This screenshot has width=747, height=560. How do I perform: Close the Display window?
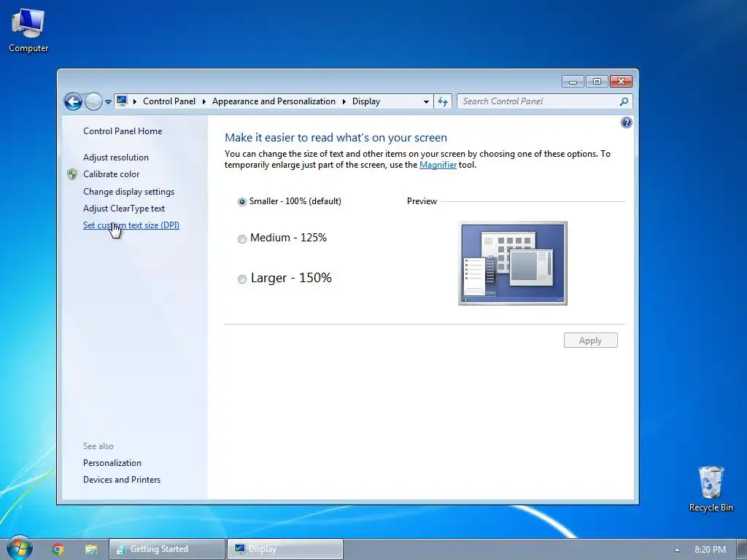[622, 82]
